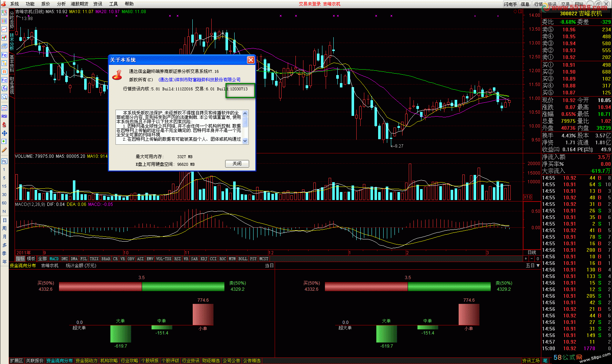The width and height of the screenshot is (612, 364).
Task: Close the 关于本系统 dialog with X
Action: click(x=251, y=60)
